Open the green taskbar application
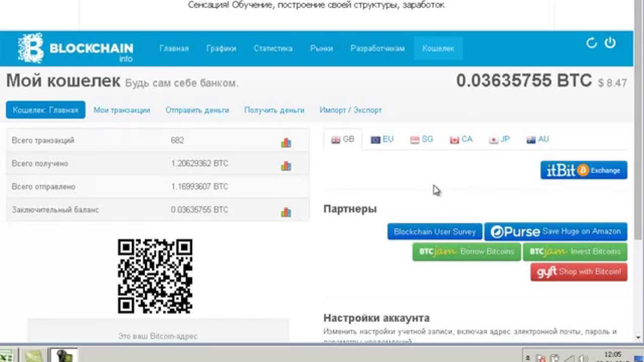The height and width of the screenshot is (362, 644). [x=34, y=356]
